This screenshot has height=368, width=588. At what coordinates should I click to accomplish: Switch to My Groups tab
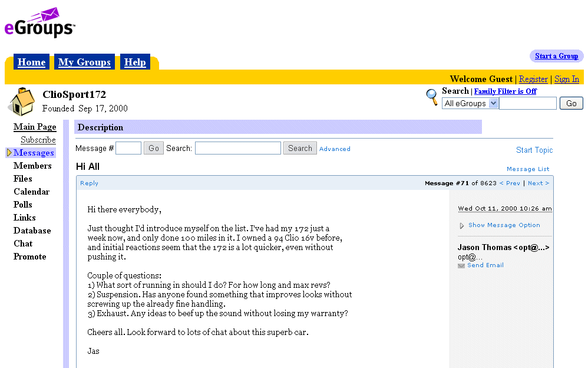[84, 63]
